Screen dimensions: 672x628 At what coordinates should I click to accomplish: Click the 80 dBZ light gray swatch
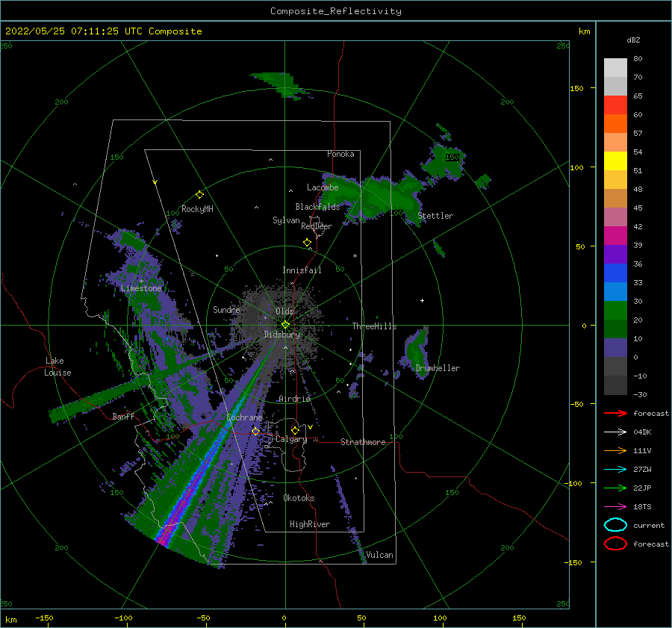tap(615, 68)
